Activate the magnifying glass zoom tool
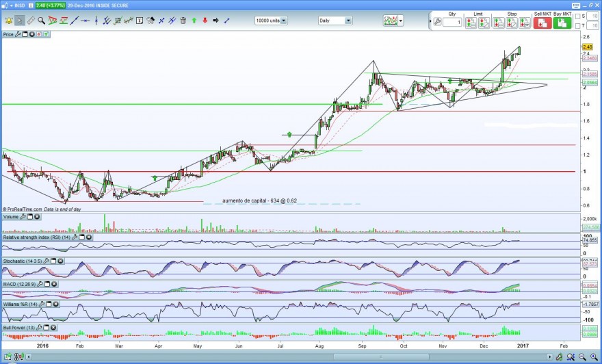Image resolution: width=602 pixels, height=364 pixels. 41,21
